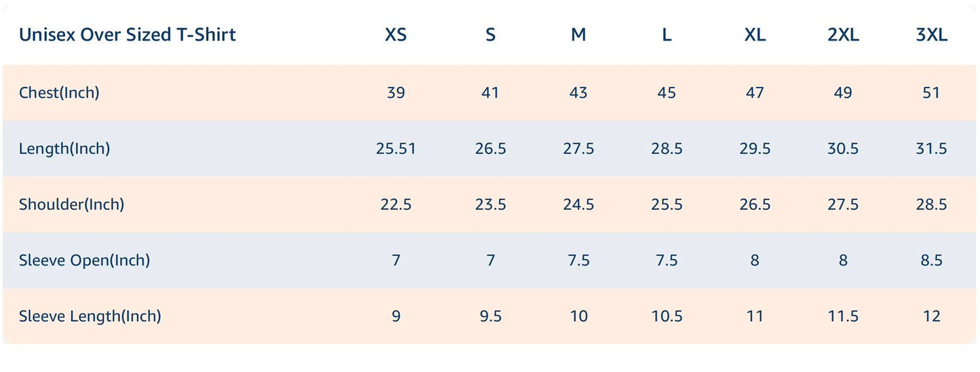Click the 3XL size column header
The height and width of the screenshot is (372, 980).
pyautogui.click(x=931, y=35)
